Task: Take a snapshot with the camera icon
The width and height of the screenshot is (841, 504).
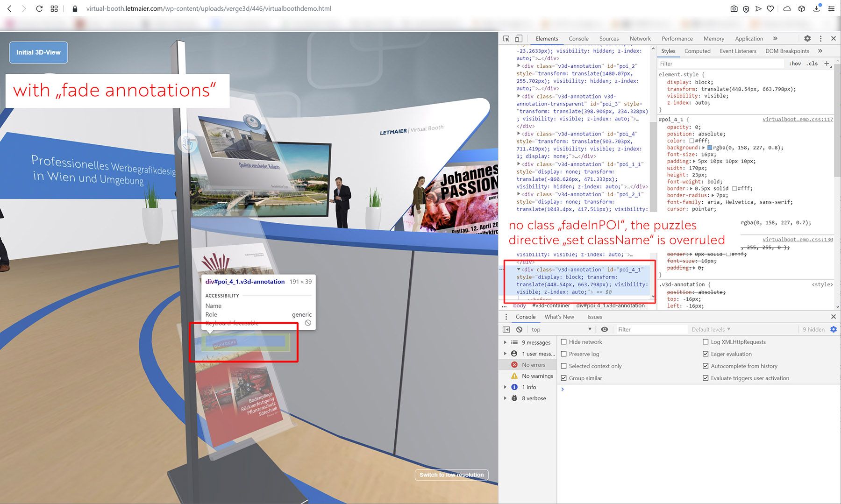Action: 734,8
